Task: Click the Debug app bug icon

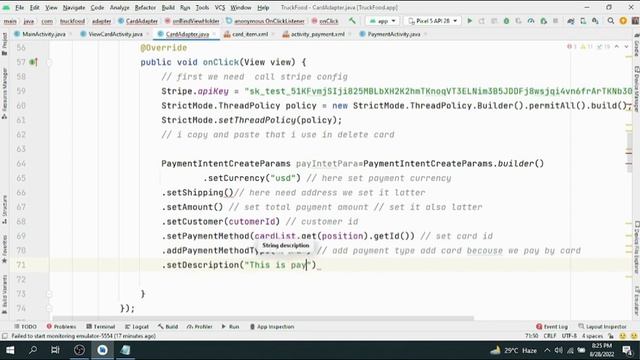Action: pos(506,21)
